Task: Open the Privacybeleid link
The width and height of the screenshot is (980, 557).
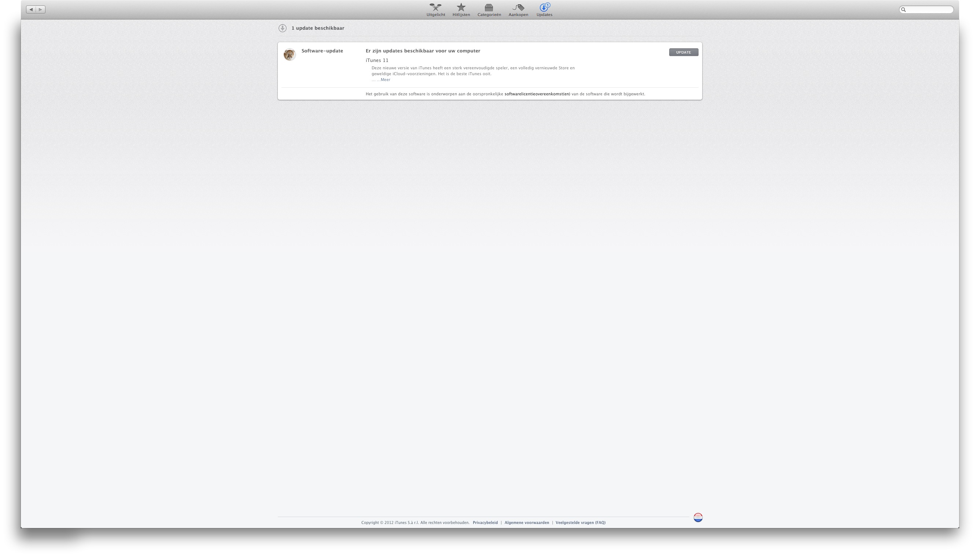Action: [x=485, y=523]
